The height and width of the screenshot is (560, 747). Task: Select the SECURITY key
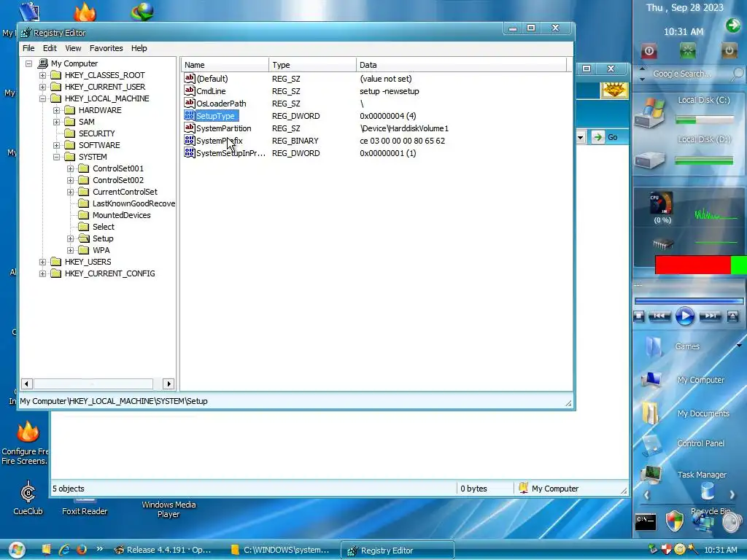(97, 133)
